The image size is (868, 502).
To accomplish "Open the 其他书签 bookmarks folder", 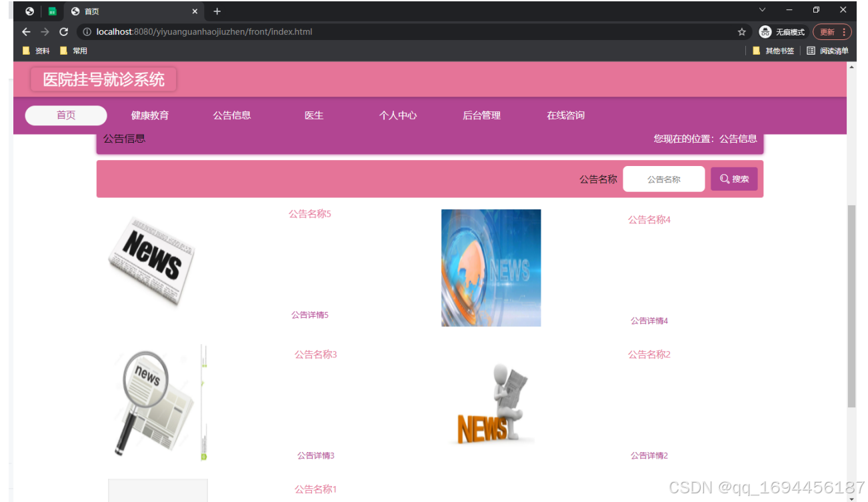I will 773,51.
